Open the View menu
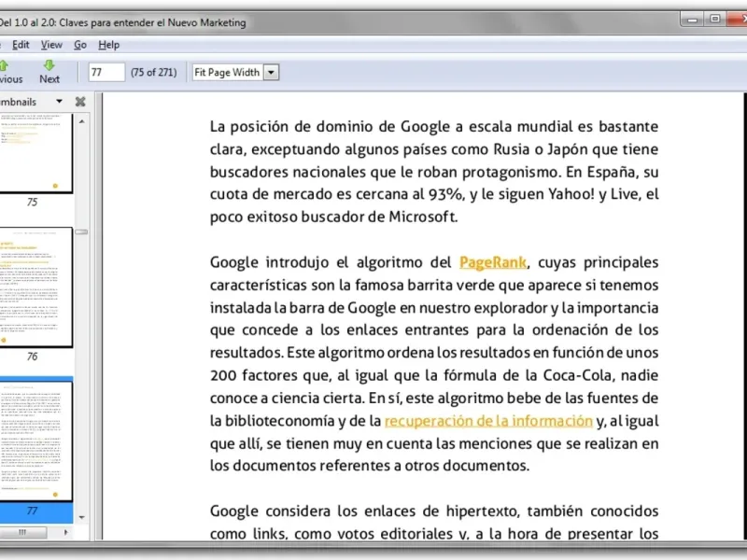747x560 pixels. click(51, 45)
